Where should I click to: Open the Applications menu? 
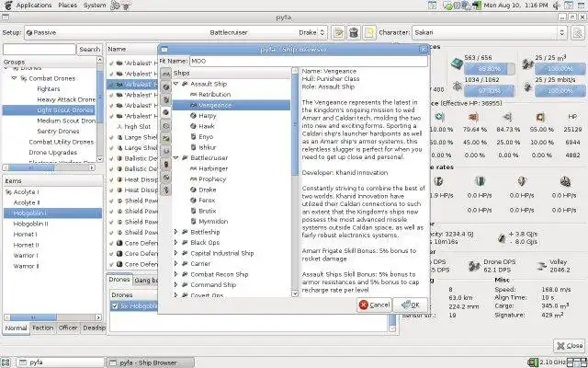33,6
